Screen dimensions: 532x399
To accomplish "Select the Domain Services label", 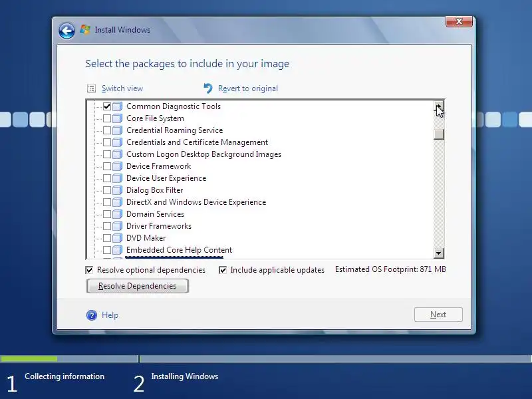I will pyautogui.click(x=155, y=214).
